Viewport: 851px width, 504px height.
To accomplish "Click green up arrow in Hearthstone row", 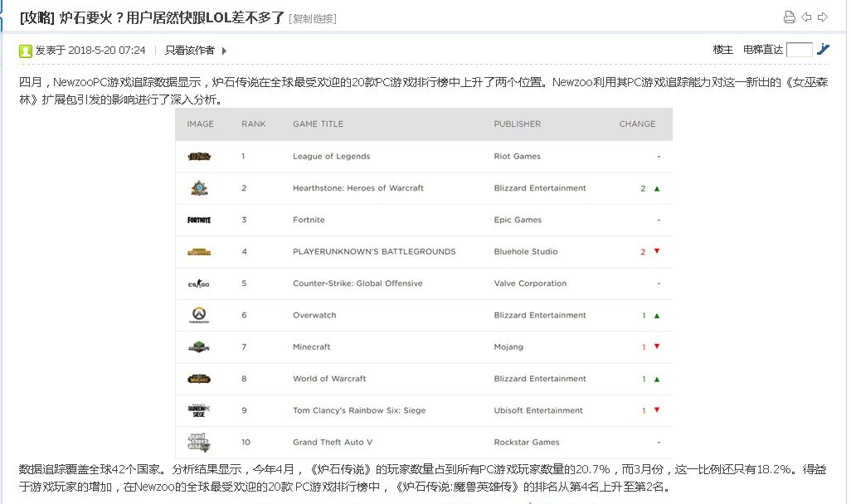I will (657, 189).
